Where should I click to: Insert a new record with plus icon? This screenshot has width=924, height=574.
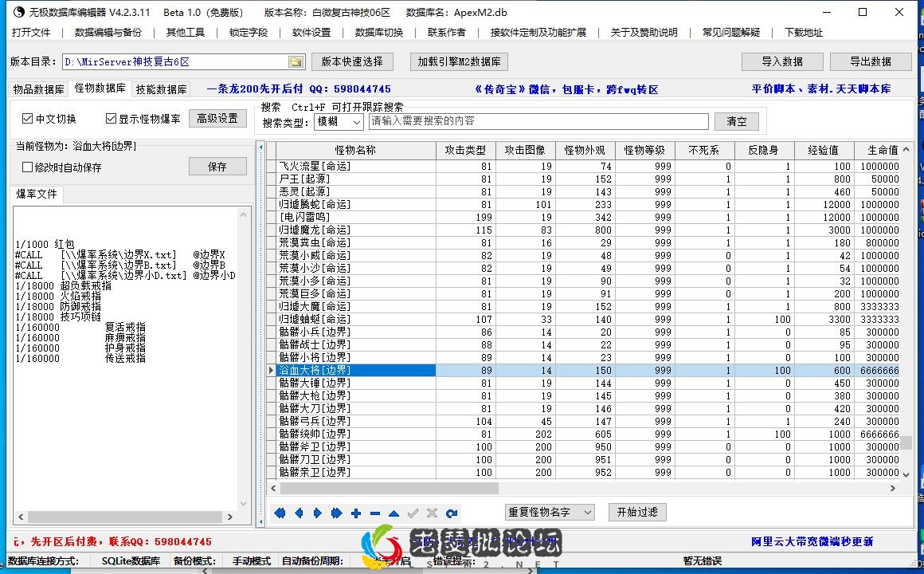click(x=356, y=513)
